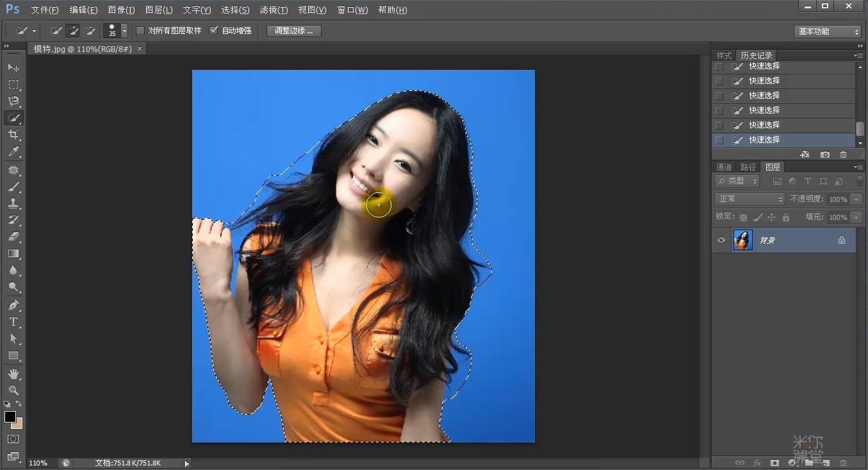This screenshot has width=868, height=470.
Task: Open the 滤镜 menu
Action: pos(274,10)
